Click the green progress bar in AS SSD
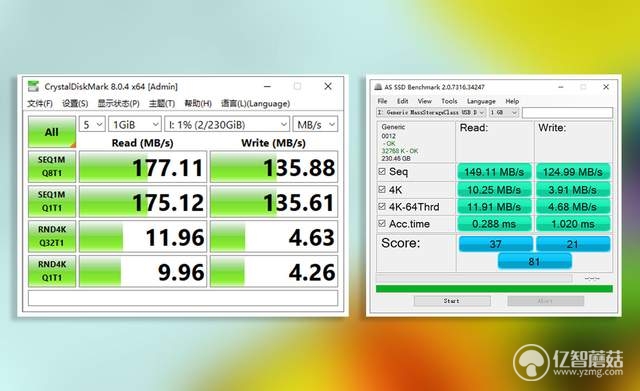 point(494,289)
